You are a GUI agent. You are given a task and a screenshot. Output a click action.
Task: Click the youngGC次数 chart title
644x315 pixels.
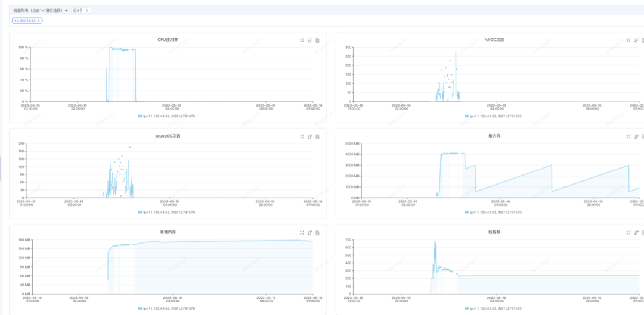coord(167,136)
